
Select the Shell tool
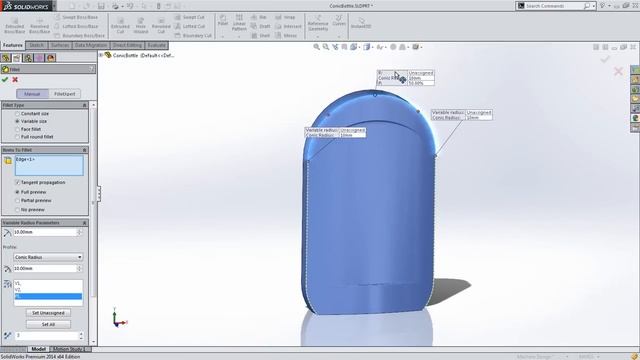click(x=260, y=36)
